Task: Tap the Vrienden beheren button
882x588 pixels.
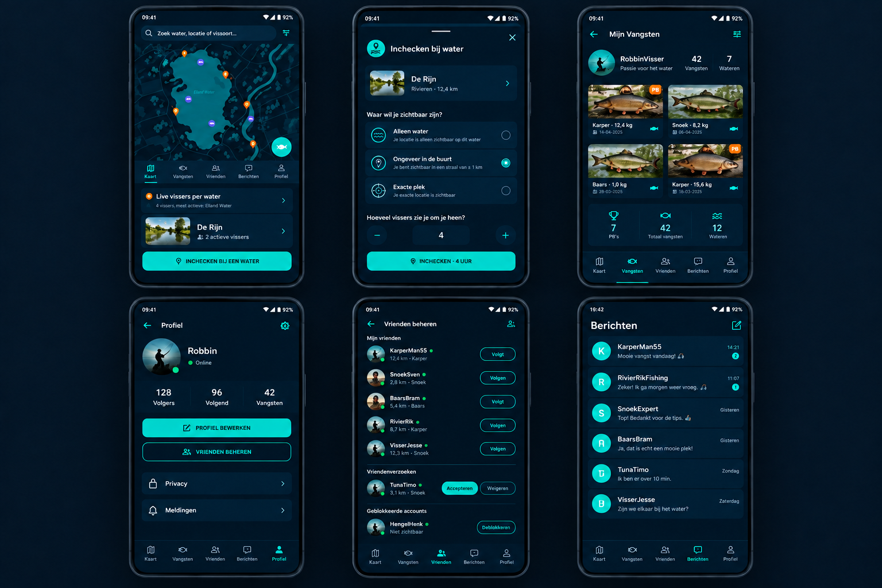Action: pos(217,452)
